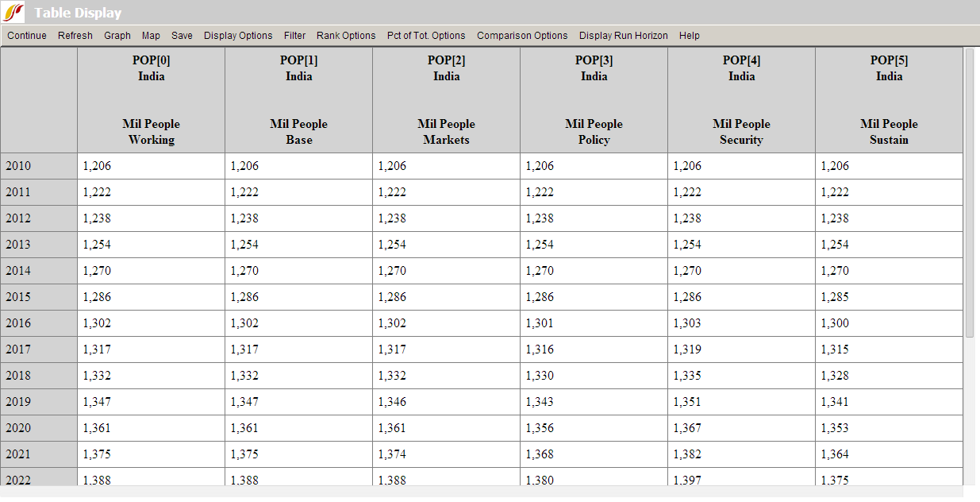This screenshot has height=502, width=980.
Task: Select the POP[0] Working column header
Action: pos(151,99)
